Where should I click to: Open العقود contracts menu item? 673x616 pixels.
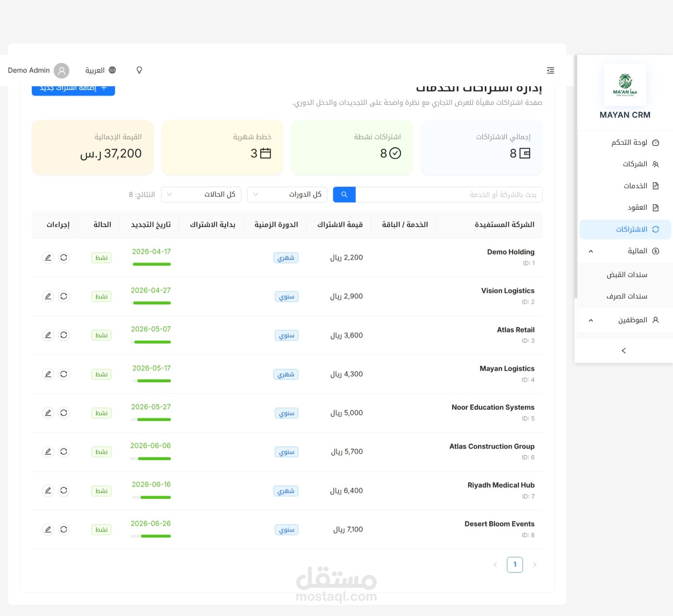(x=625, y=208)
